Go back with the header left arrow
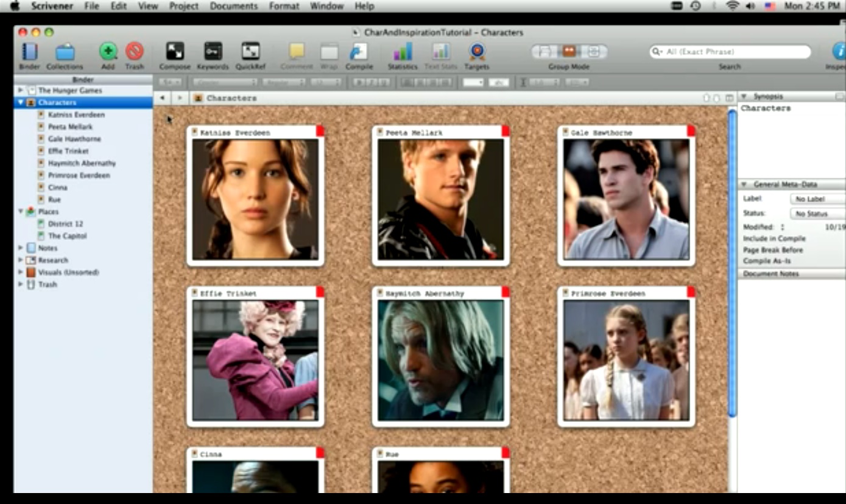This screenshot has height=504, width=846. (162, 98)
